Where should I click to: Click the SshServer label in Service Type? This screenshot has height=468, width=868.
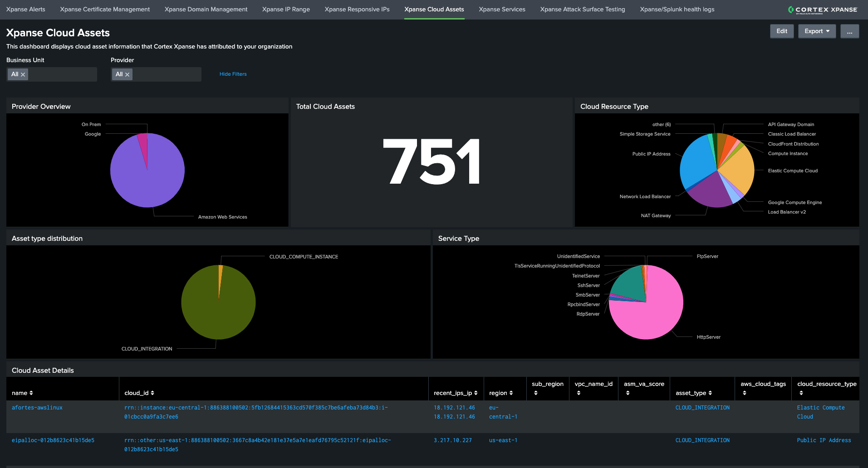[x=588, y=285]
